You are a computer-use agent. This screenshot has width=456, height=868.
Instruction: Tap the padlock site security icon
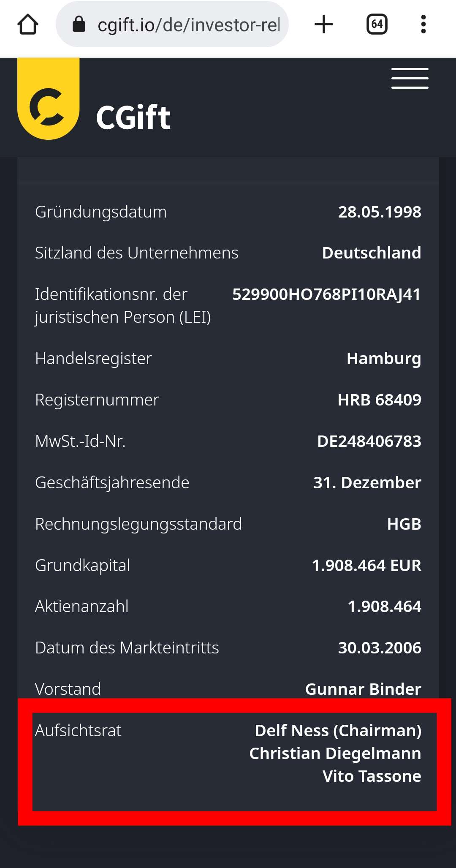pyautogui.click(x=79, y=24)
